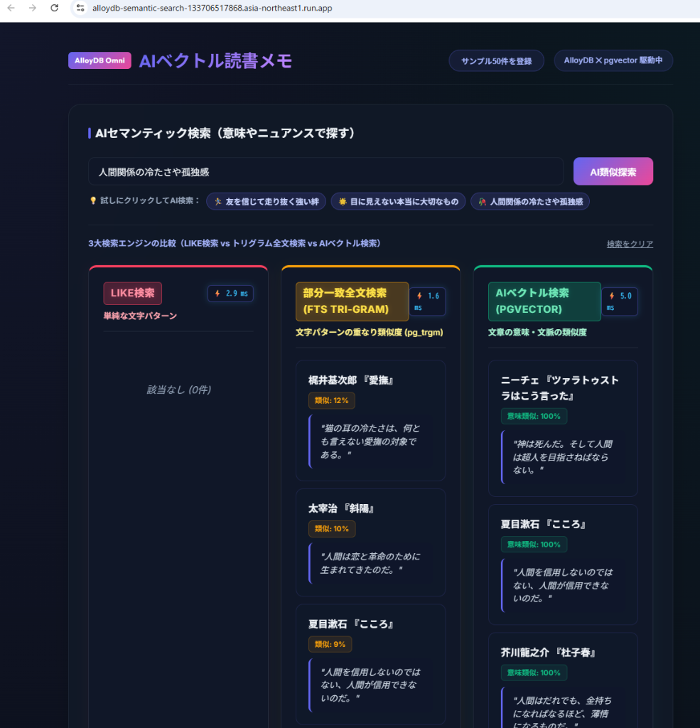Click lightning icon in 2.9 ms badge
Screen dimensions: 700x728
click(x=217, y=294)
